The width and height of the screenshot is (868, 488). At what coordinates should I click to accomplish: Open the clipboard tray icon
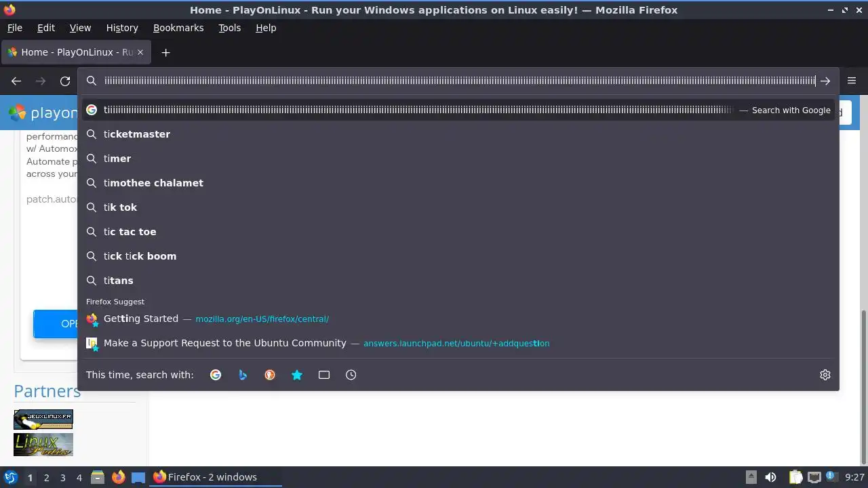click(x=795, y=477)
